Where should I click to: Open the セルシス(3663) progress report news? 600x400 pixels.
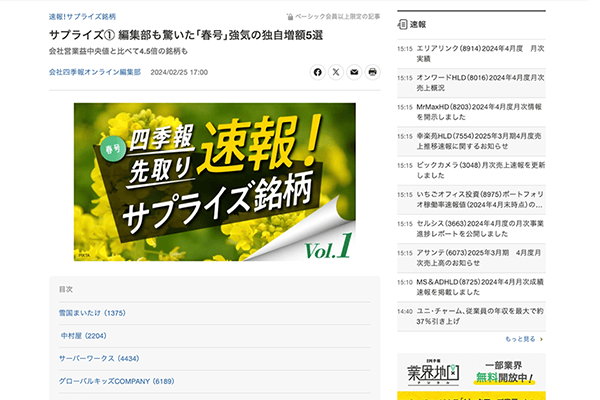[471, 229]
